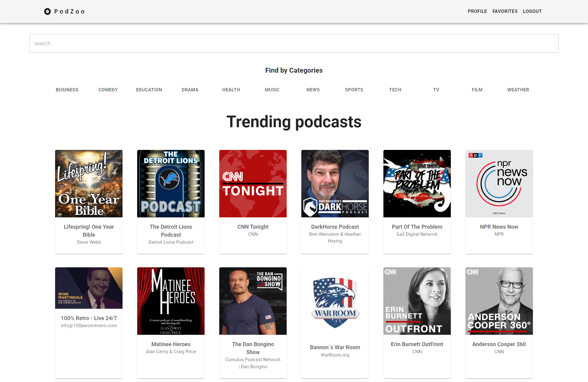Click Part Of The Problem artwork
The height and width of the screenshot is (382, 588).
tap(417, 184)
